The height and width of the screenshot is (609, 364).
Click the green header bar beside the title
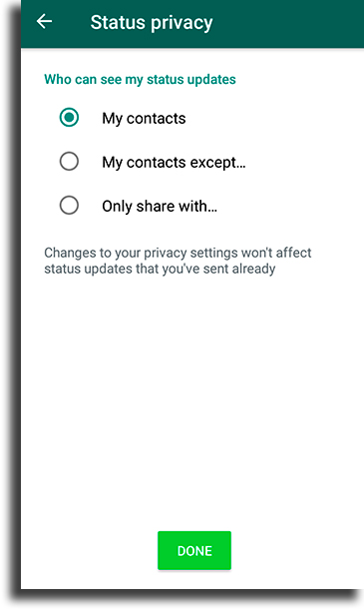click(x=287, y=23)
